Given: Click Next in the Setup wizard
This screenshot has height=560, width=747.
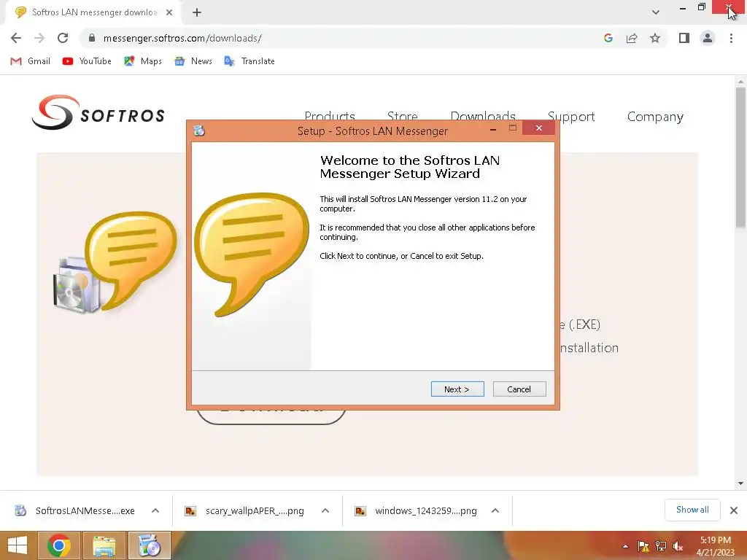Looking at the screenshot, I should tap(457, 389).
